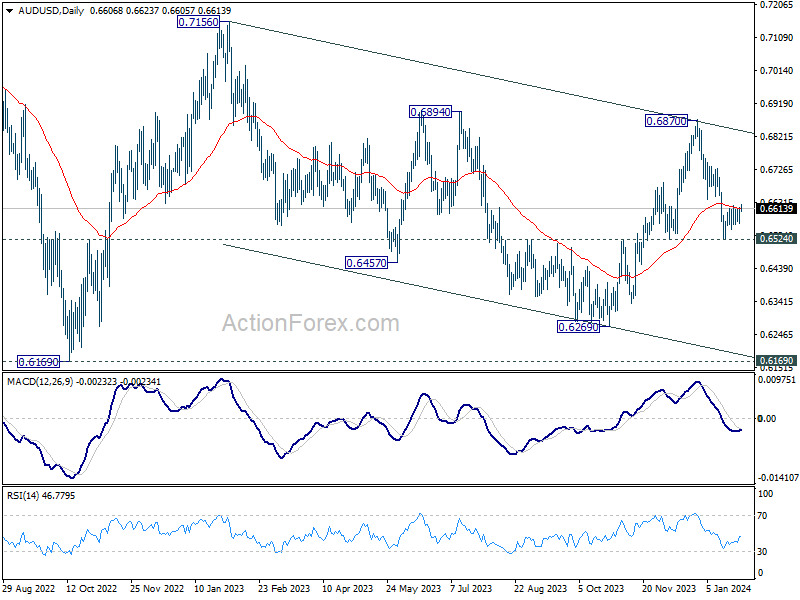
Task: Click the MACD -0.014107 scale value
Action: (x=778, y=478)
